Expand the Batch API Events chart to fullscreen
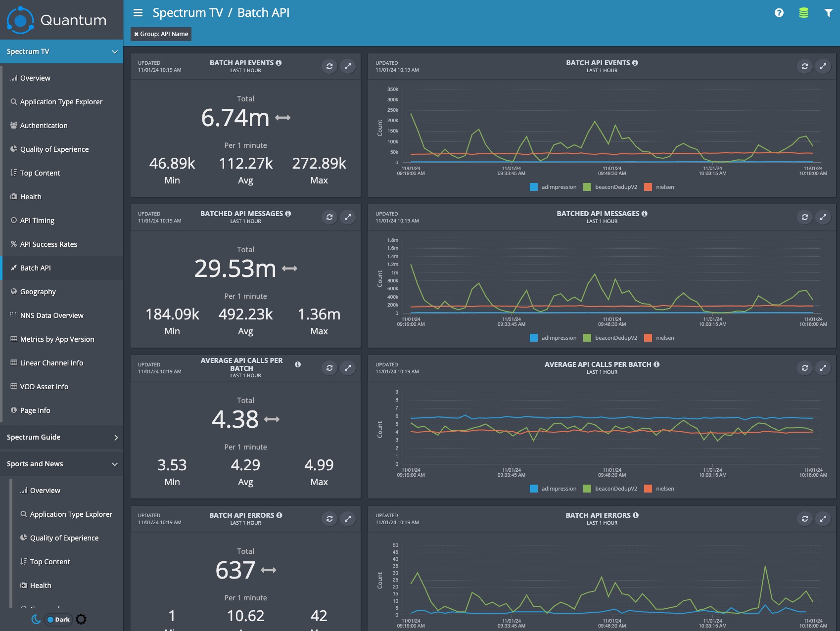The width and height of the screenshot is (840, 631). tap(823, 66)
